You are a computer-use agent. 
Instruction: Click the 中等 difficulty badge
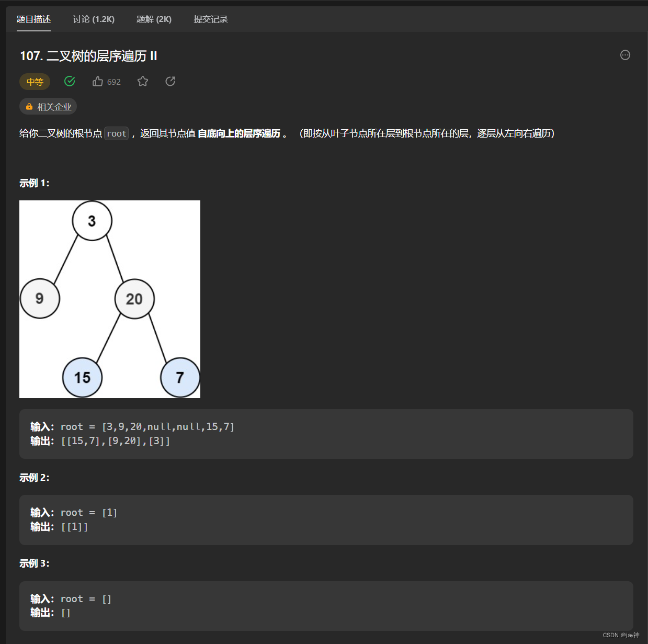click(x=35, y=82)
